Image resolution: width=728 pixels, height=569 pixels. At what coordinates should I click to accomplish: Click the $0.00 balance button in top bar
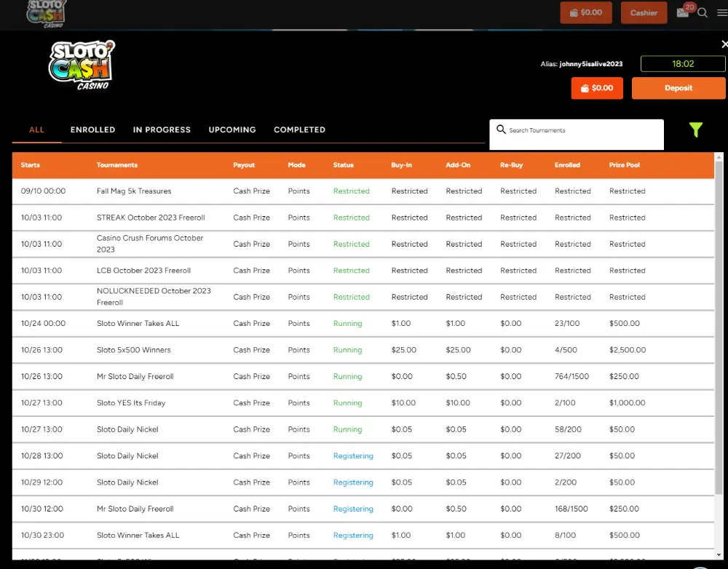coord(586,12)
